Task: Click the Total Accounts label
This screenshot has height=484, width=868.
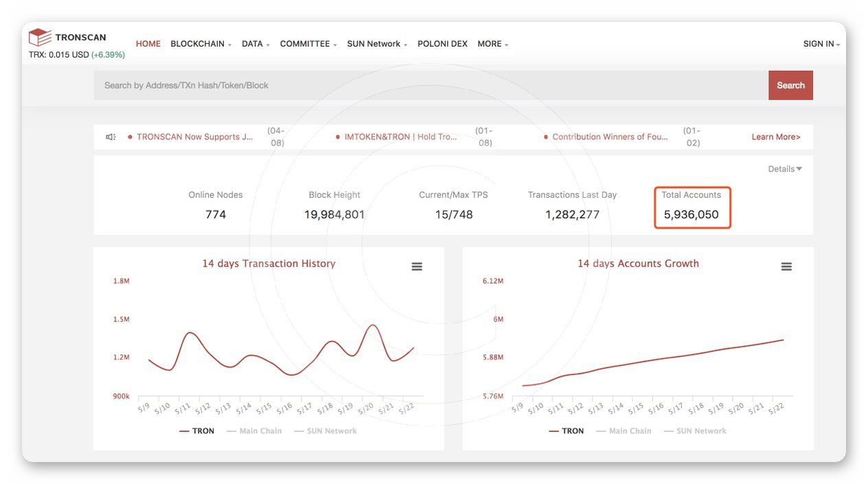Action: (692, 195)
